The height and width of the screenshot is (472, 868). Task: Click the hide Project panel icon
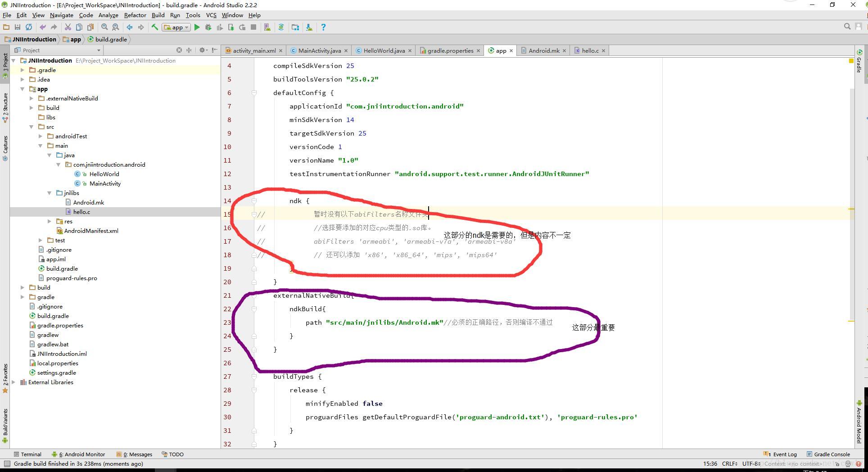tap(215, 50)
